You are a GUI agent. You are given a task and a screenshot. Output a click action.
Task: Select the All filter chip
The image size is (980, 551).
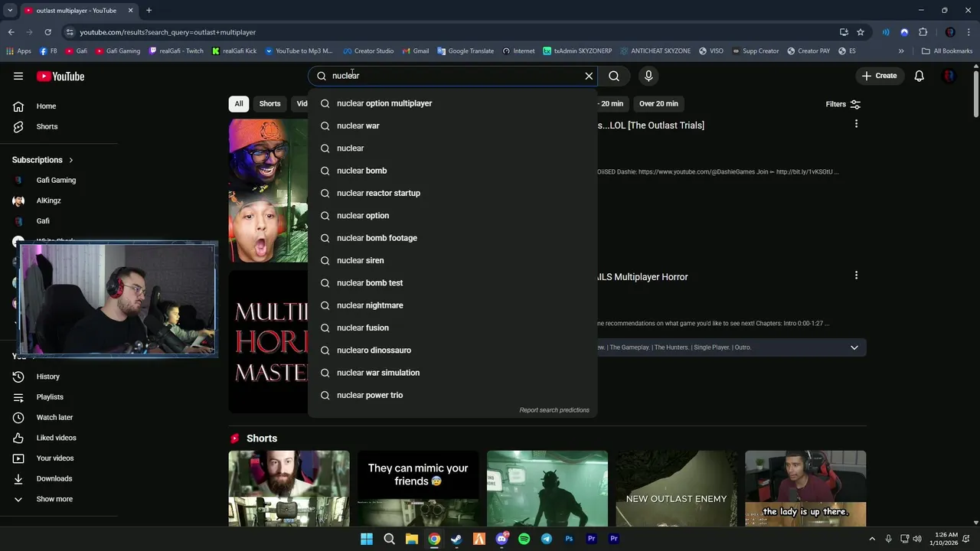pyautogui.click(x=239, y=104)
